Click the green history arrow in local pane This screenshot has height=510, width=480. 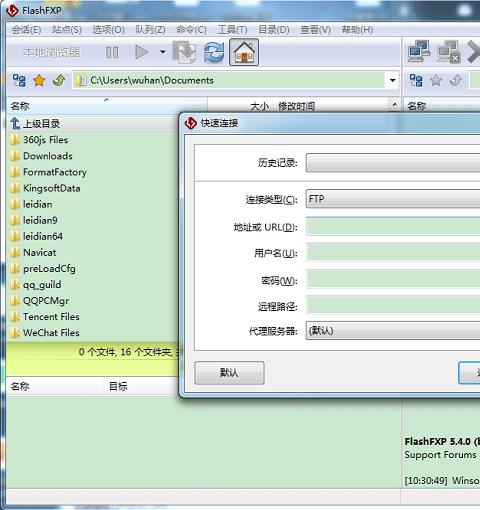59,80
